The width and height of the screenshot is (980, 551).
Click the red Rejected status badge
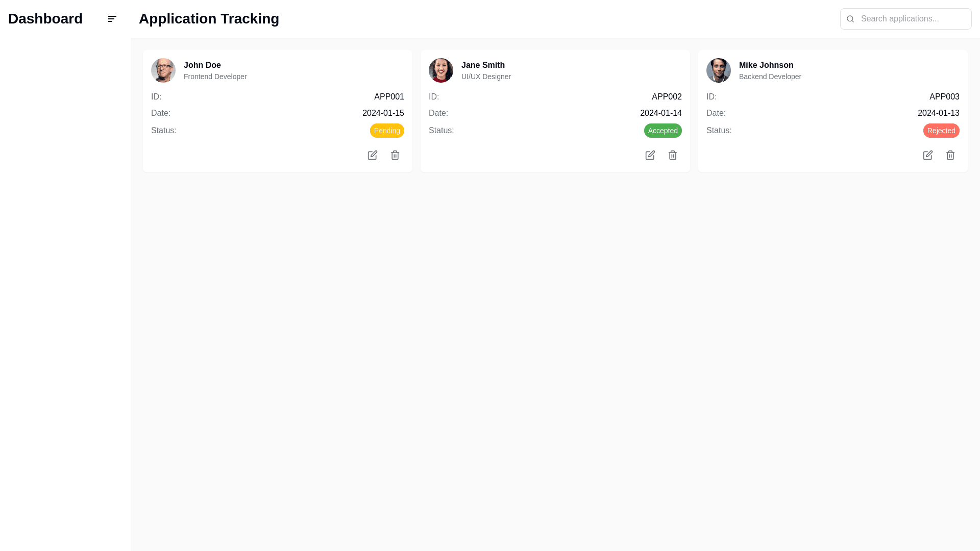[941, 131]
